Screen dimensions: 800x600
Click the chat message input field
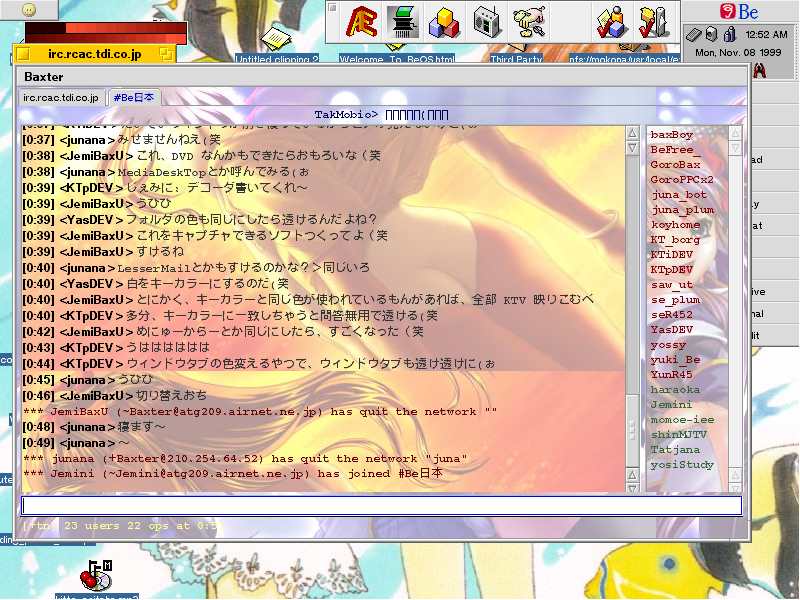(381, 505)
